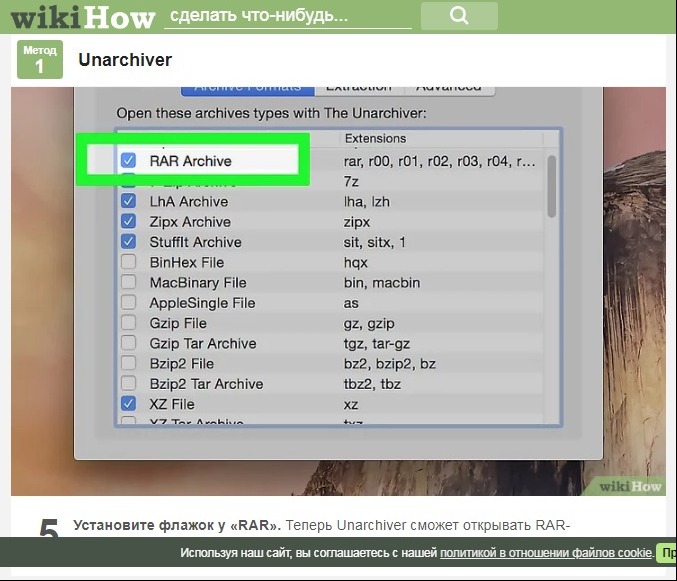This screenshot has width=677, height=581.
Task: Click the 'xz' extension cell
Action: pos(351,405)
